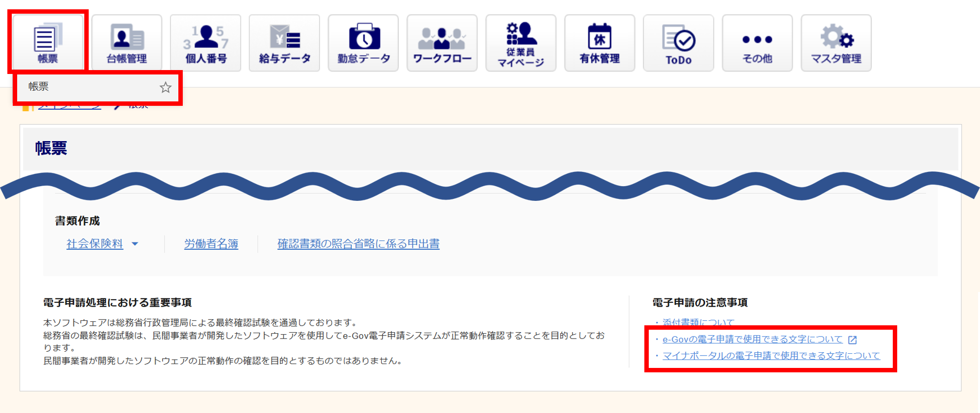Open 従業員マイページ employee my page icon
980x413 pixels.
coord(521,43)
